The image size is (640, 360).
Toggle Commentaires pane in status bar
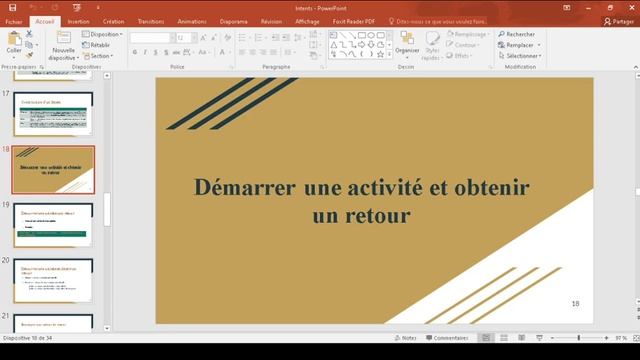coord(447,338)
